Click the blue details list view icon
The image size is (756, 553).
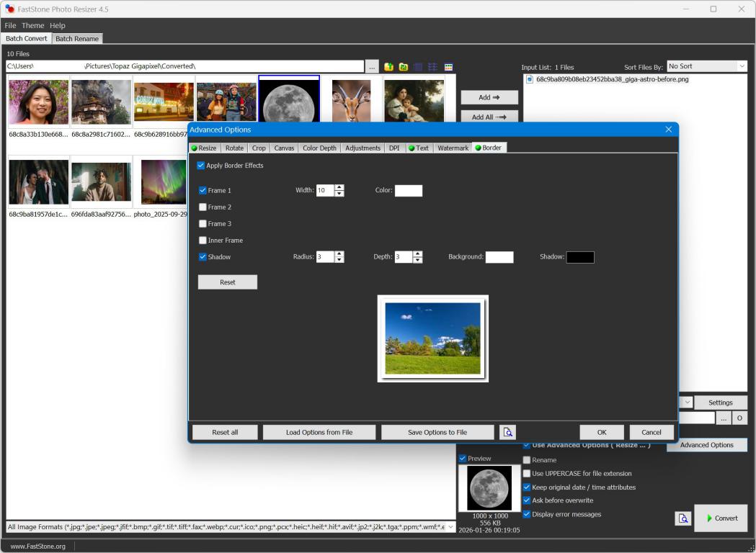[x=433, y=67]
